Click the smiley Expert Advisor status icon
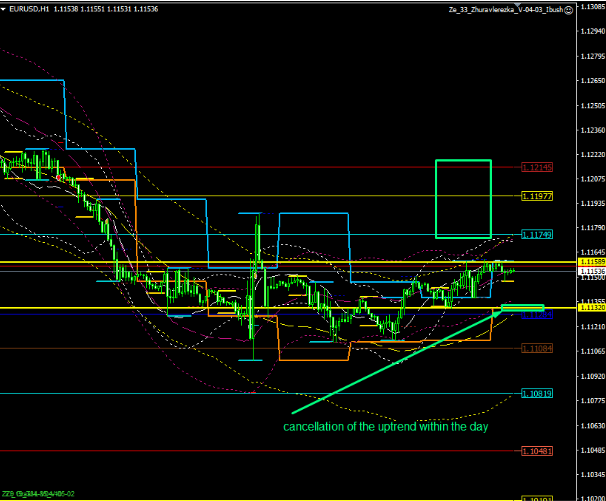 pyautogui.click(x=569, y=10)
